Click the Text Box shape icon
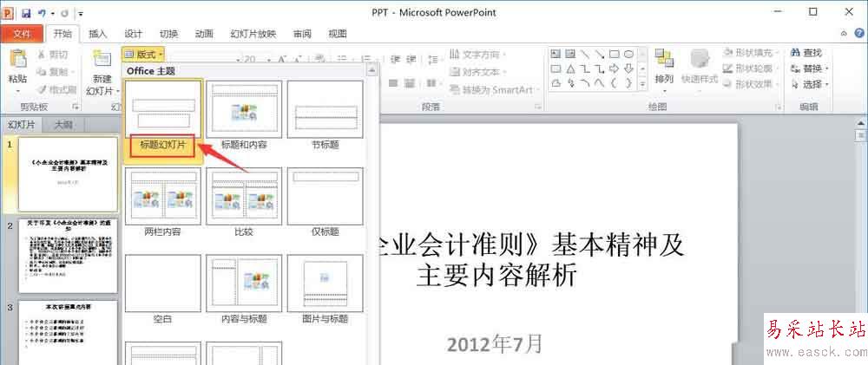Viewport: 868px width, 365px height. pyautogui.click(x=556, y=55)
